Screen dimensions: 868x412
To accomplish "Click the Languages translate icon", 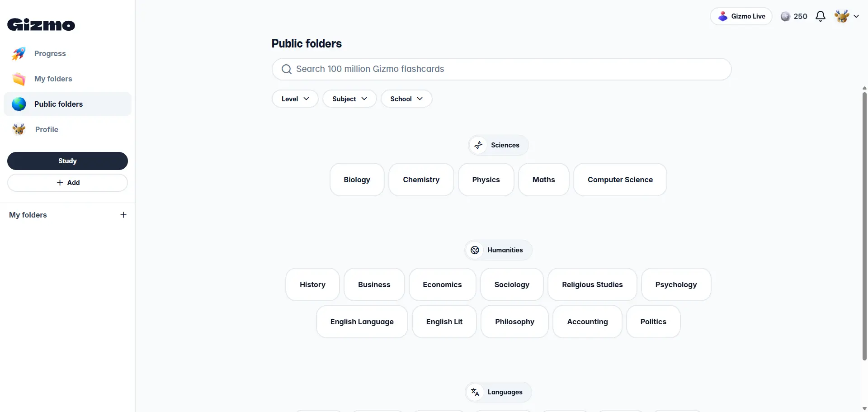I will click(x=475, y=392).
